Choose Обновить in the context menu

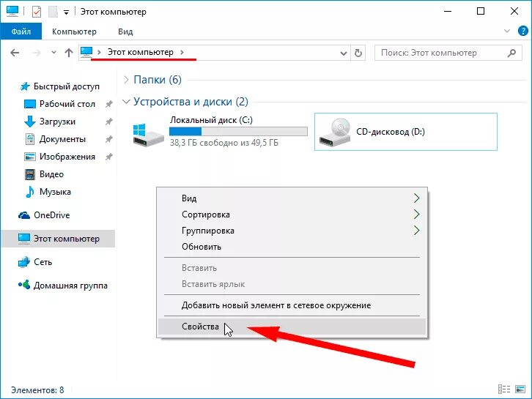point(292,247)
